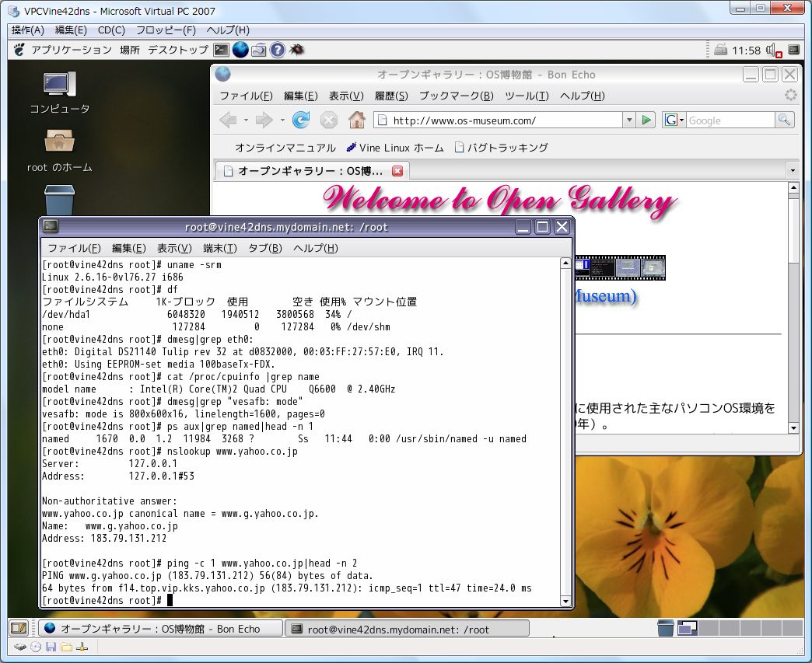Go to the browser home page

tap(356, 120)
